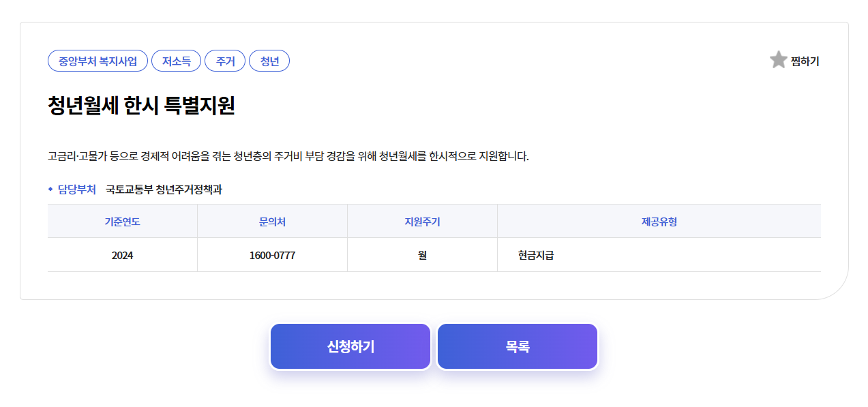The width and height of the screenshot is (868, 407).
Task: Toggle the bookmark star next to 찜하기 text
Action: coord(778,61)
